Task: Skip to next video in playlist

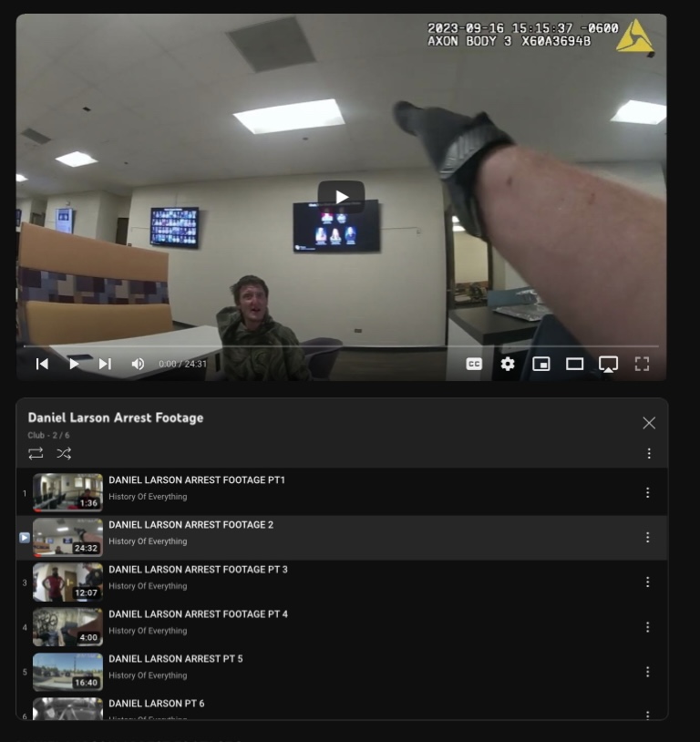Action: pos(105,364)
